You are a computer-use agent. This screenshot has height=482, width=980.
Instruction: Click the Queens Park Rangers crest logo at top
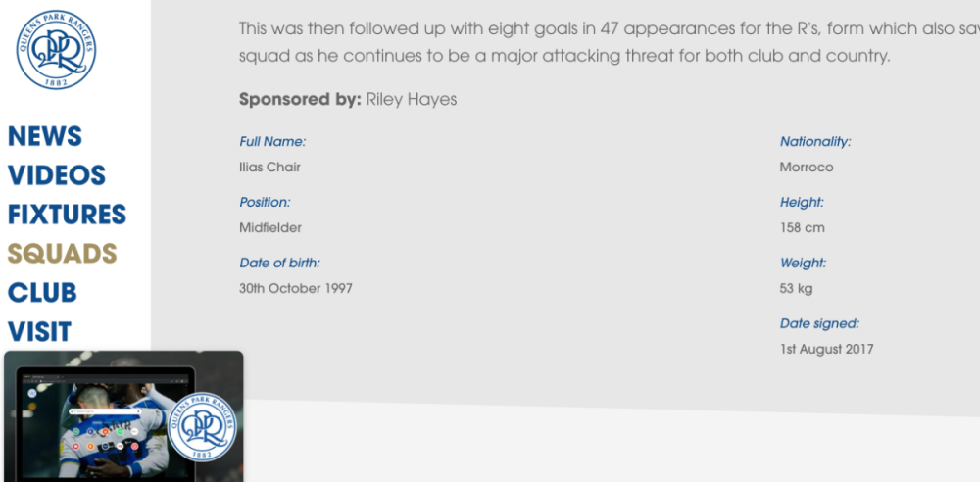pos(56,49)
